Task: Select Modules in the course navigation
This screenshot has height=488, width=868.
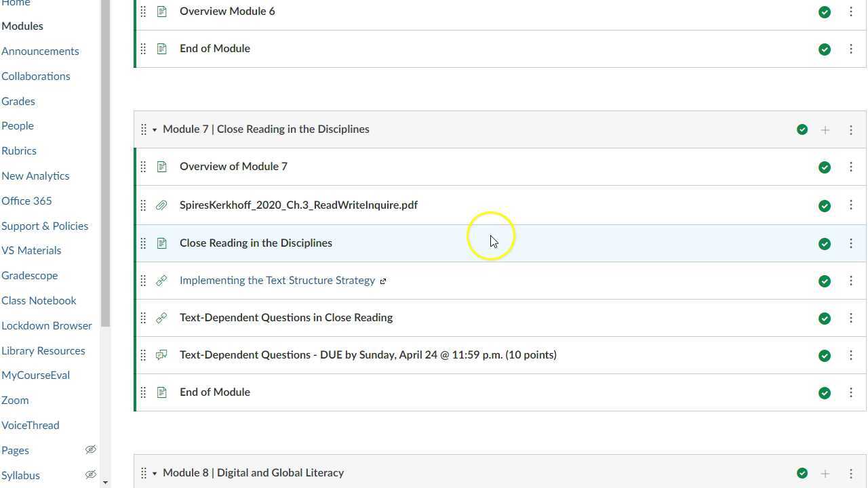Action: (22, 26)
